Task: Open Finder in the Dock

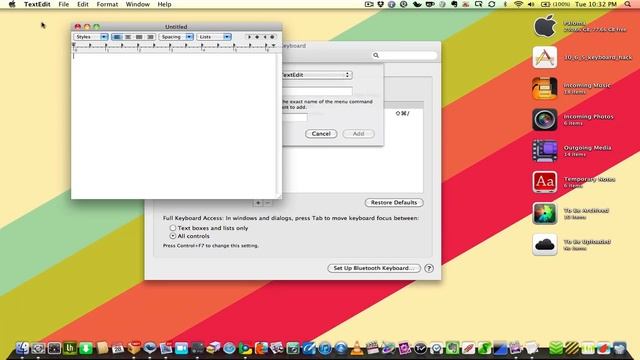Action: [22, 348]
